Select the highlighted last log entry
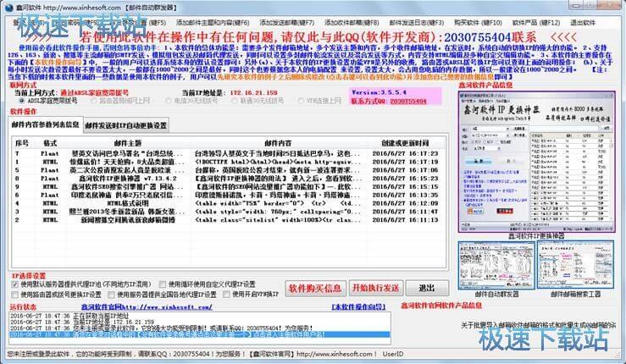 coord(200,334)
